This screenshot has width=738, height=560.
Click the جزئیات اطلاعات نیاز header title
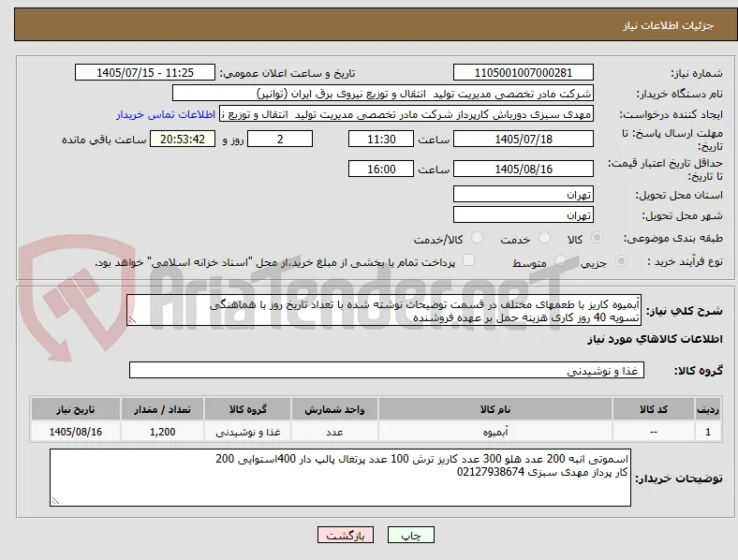669,25
